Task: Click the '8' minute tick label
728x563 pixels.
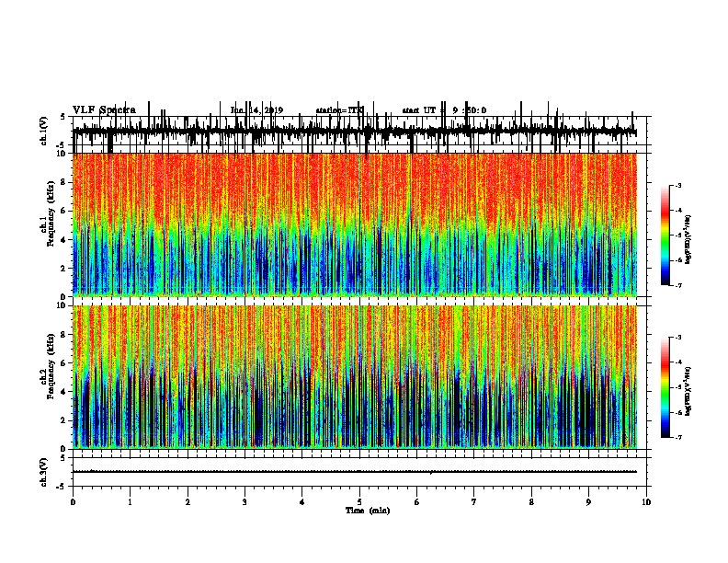Action: coord(531,502)
